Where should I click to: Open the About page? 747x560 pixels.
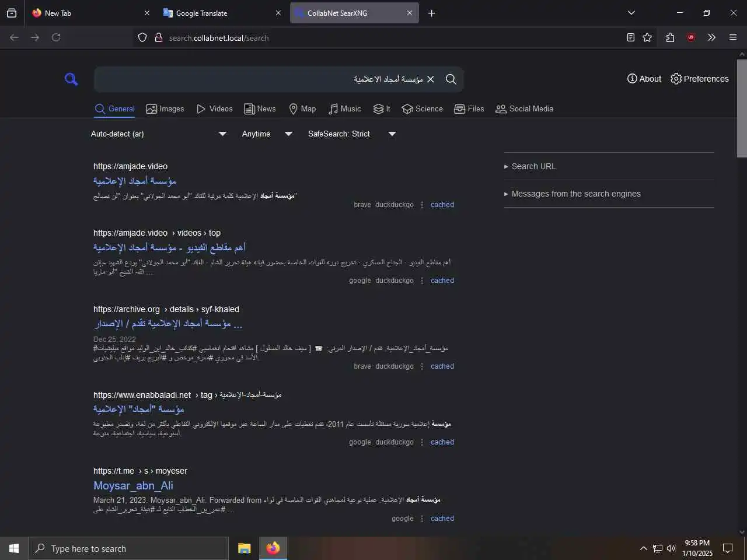click(644, 79)
